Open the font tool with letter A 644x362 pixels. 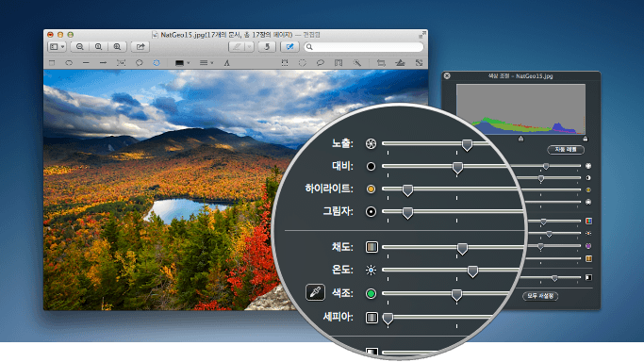(226, 63)
